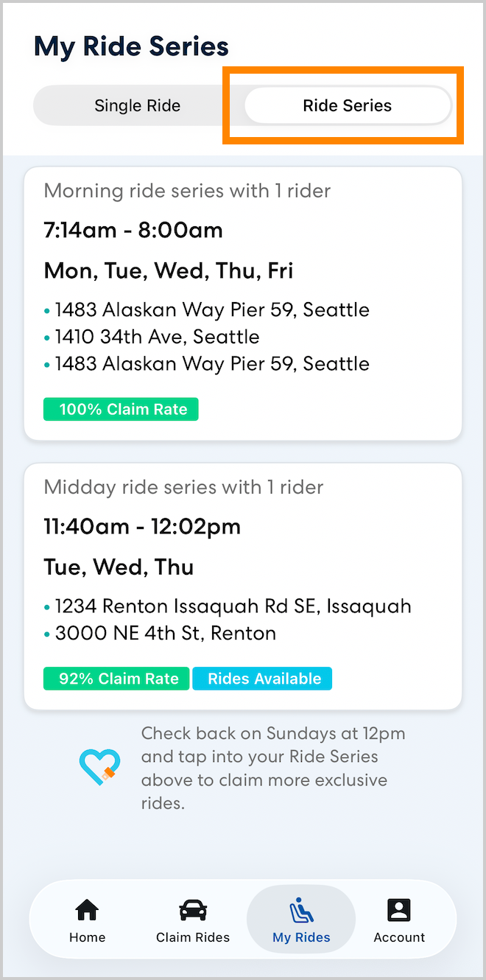The image size is (486, 980).
Task: Click the Rides Available badge
Action: (x=262, y=678)
